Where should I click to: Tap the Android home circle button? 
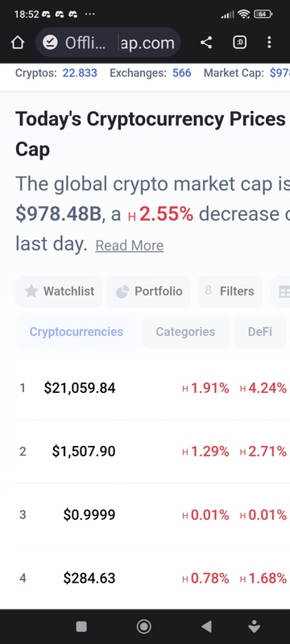[143, 626]
